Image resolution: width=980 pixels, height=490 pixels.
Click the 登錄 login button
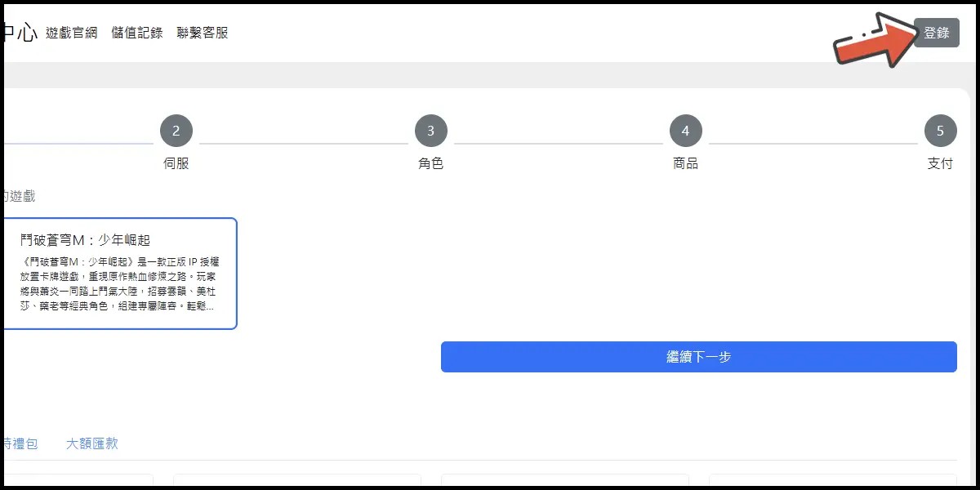[x=936, y=33]
